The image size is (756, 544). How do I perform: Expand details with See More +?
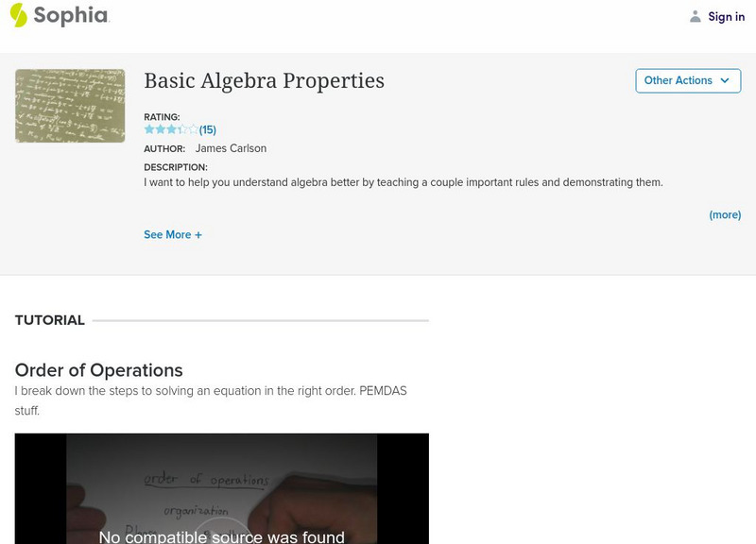[x=173, y=234]
